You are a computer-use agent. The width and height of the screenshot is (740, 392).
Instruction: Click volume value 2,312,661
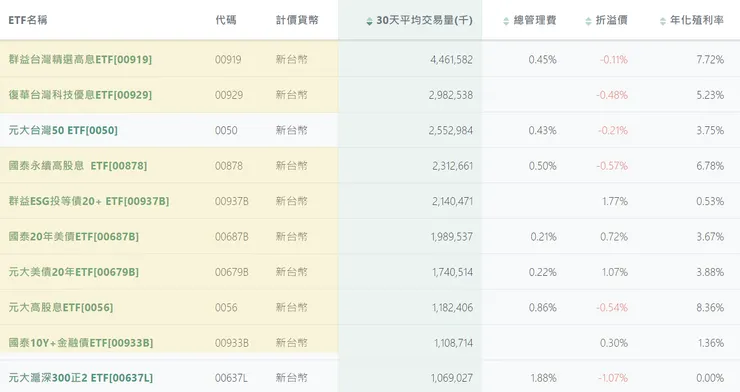(x=452, y=166)
